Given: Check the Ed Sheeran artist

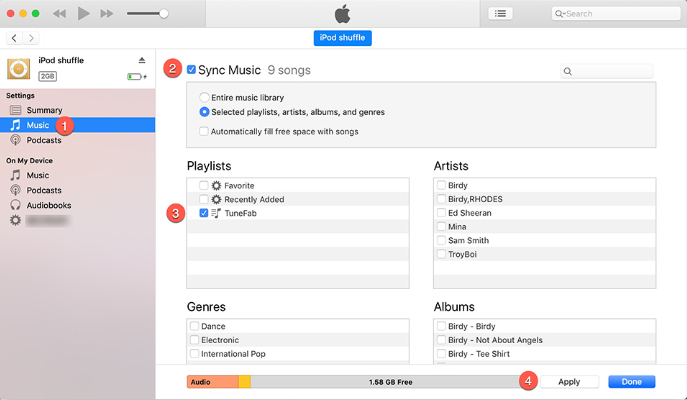Looking at the screenshot, I should 441,213.
